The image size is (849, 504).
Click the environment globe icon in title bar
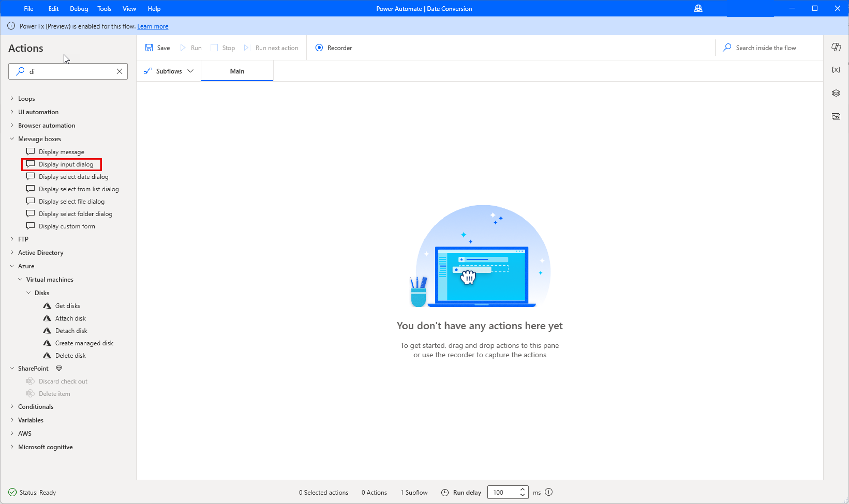(698, 9)
